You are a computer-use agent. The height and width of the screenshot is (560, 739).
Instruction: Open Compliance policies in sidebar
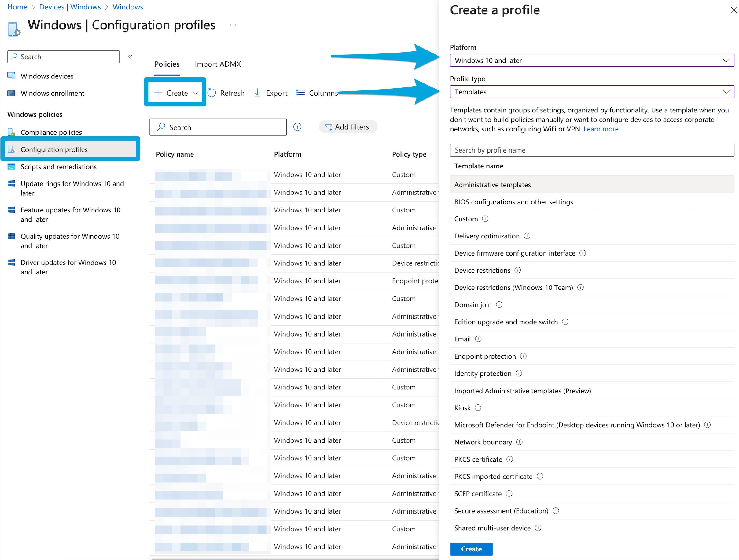click(51, 132)
